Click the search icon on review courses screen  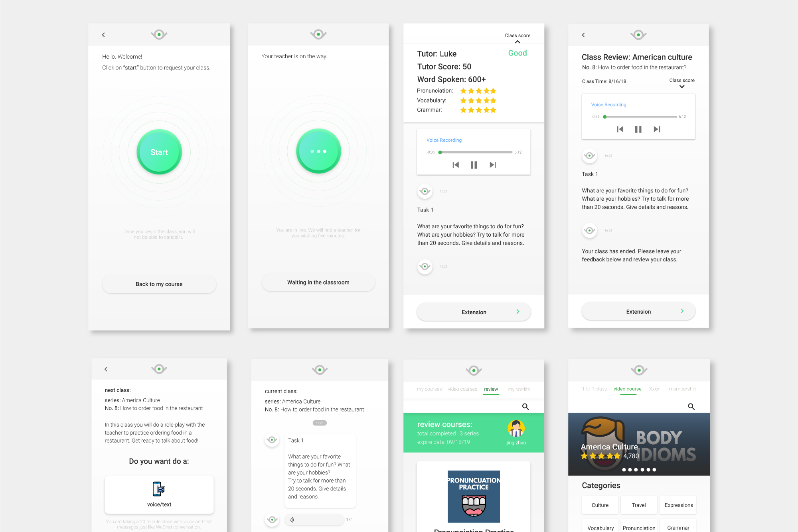click(525, 407)
